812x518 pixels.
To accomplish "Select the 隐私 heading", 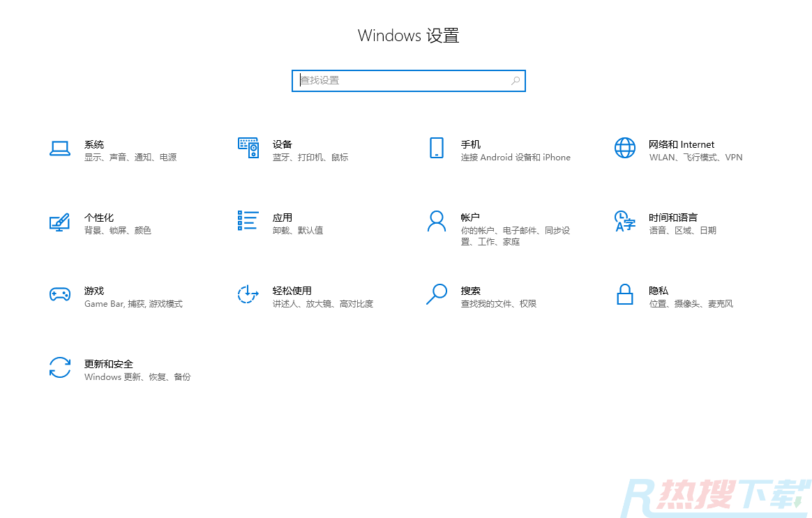I will click(x=659, y=291).
